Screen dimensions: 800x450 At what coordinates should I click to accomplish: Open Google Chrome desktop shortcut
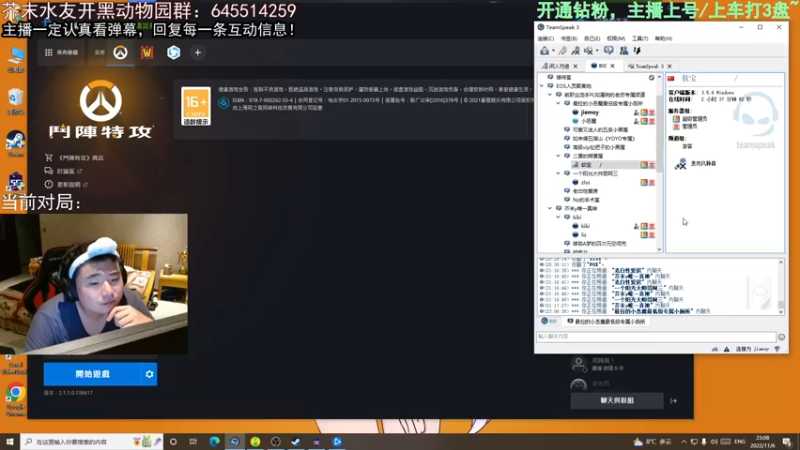point(15,399)
